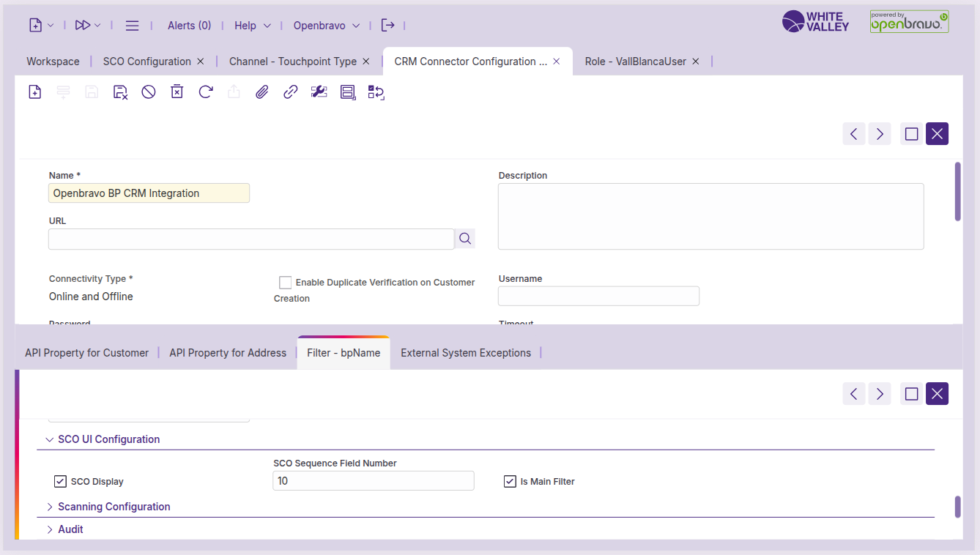980x555 pixels.
Task: Uncheck the SCO Display checkbox
Action: [61, 482]
